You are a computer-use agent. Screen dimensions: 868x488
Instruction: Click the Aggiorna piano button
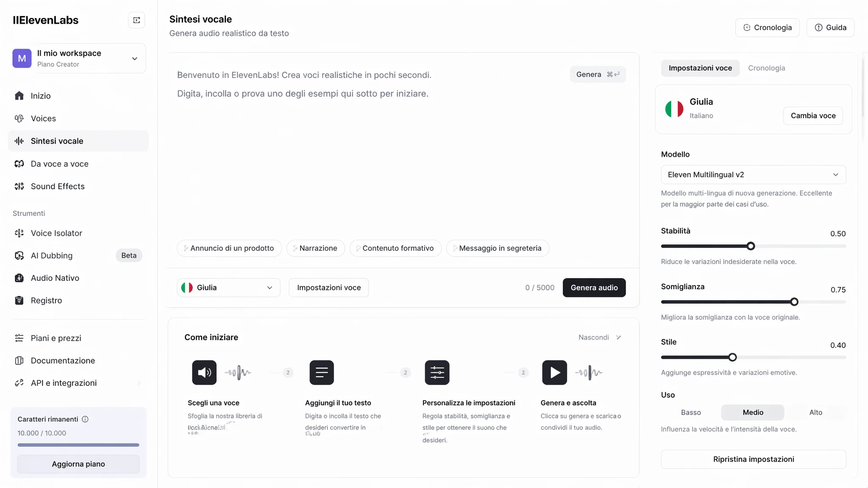click(78, 464)
